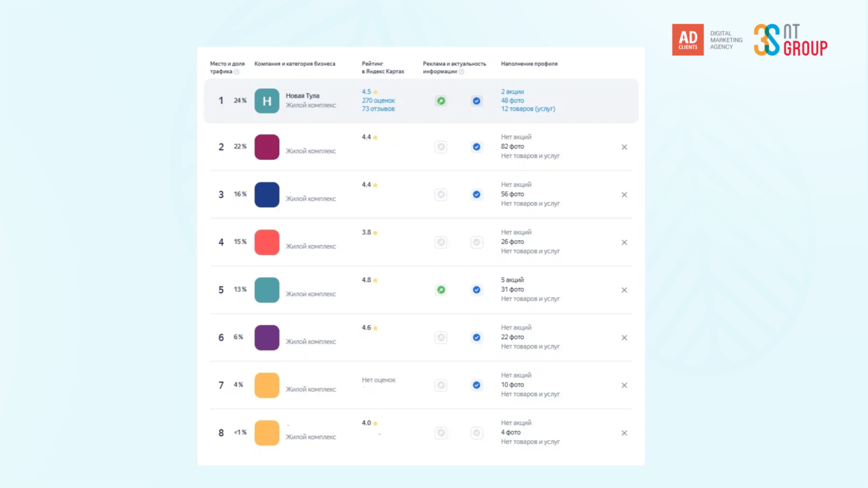Click the green ad icon in Новая Тула row

(440, 101)
